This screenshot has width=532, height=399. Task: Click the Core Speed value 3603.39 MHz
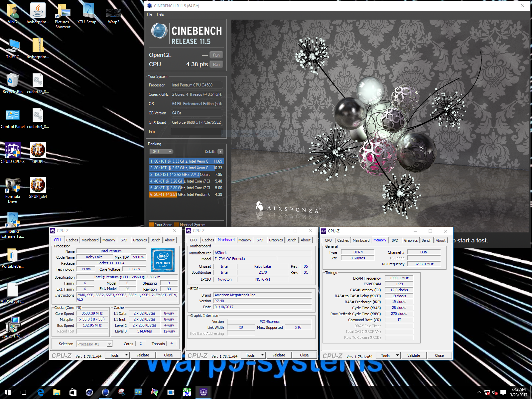click(x=92, y=313)
